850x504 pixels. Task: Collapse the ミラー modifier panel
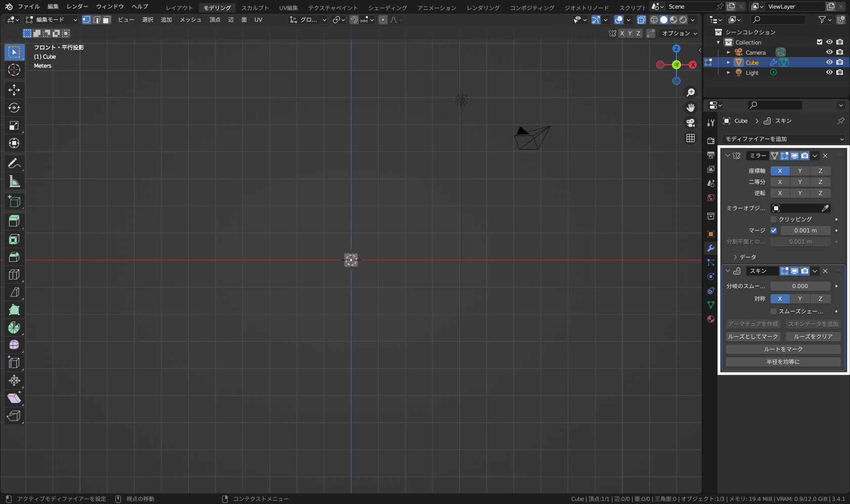point(728,156)
